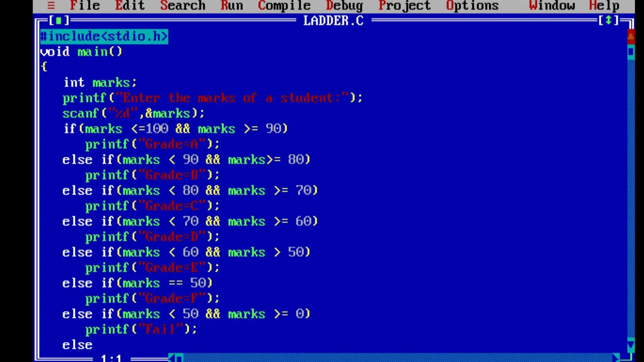Open the Project menu

[404, 6]
